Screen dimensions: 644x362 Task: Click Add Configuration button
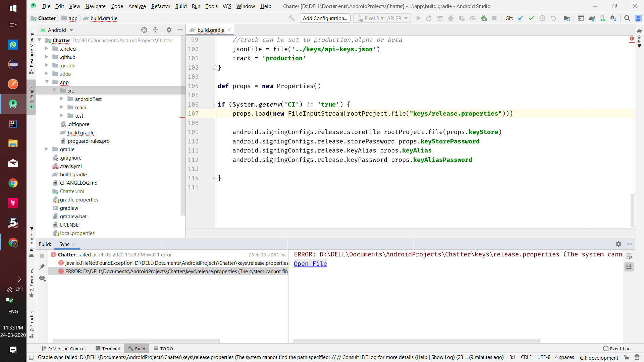pos(324,18)
